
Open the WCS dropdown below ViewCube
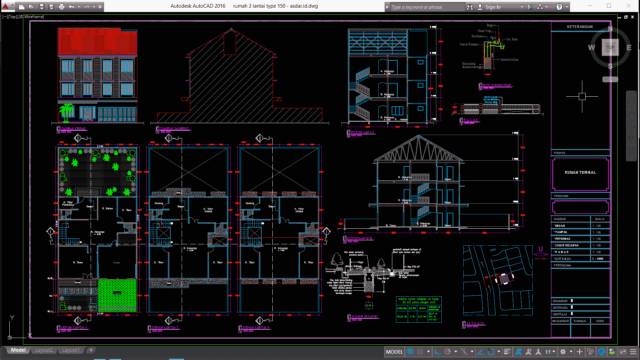pyautogui.click(x=610, y=80)
